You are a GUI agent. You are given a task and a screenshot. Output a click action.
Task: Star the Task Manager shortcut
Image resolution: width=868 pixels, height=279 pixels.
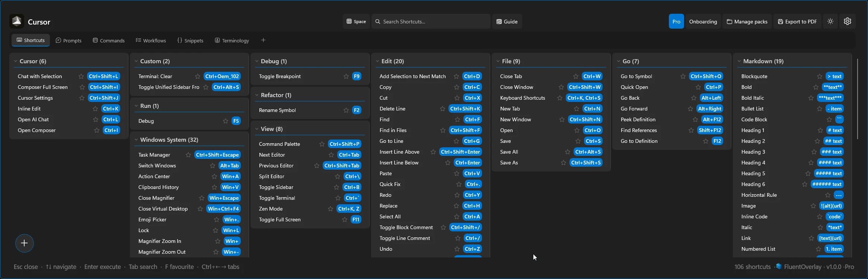point(188,155)
